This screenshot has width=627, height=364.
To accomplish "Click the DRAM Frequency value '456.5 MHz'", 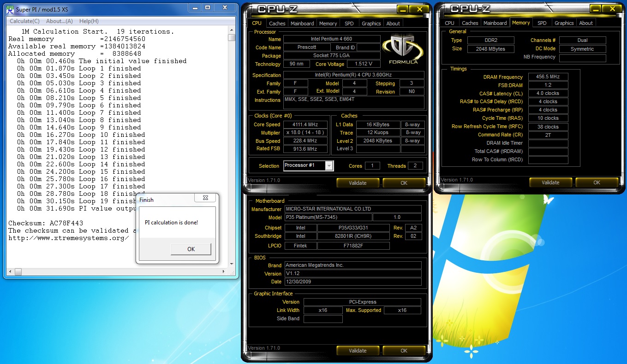I will (548, 77).
